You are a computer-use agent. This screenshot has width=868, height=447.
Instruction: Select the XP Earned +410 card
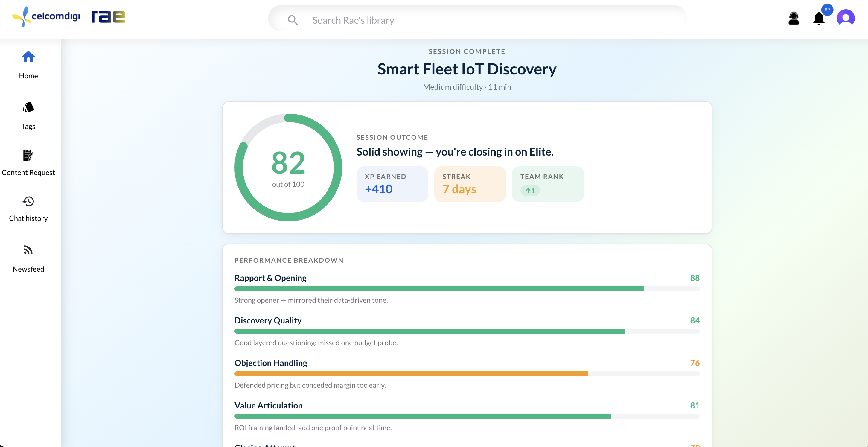pos(392,184)
